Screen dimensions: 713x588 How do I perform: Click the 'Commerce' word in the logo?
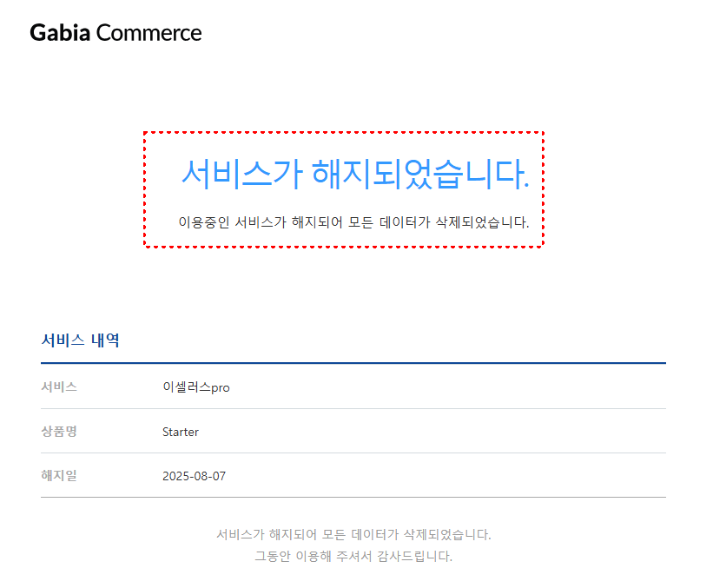pyautogui.click(x=149, y=33)
